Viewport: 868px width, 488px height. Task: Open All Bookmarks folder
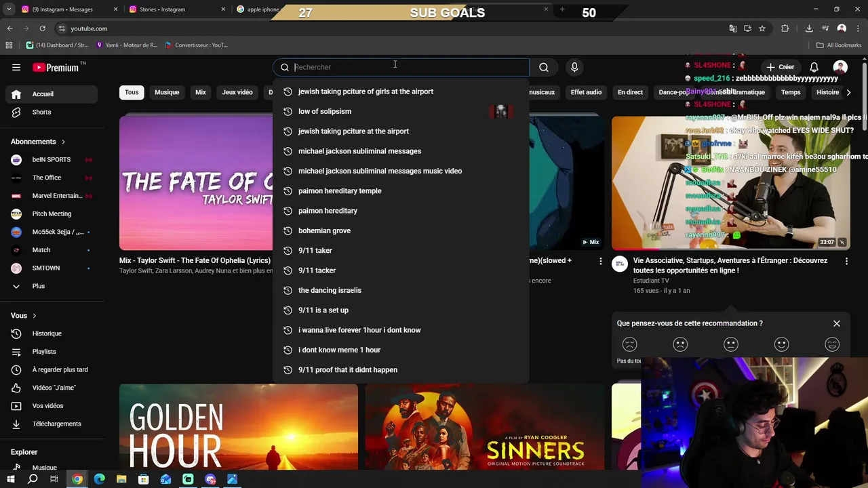pyautogui.click(x=839, y=45)
